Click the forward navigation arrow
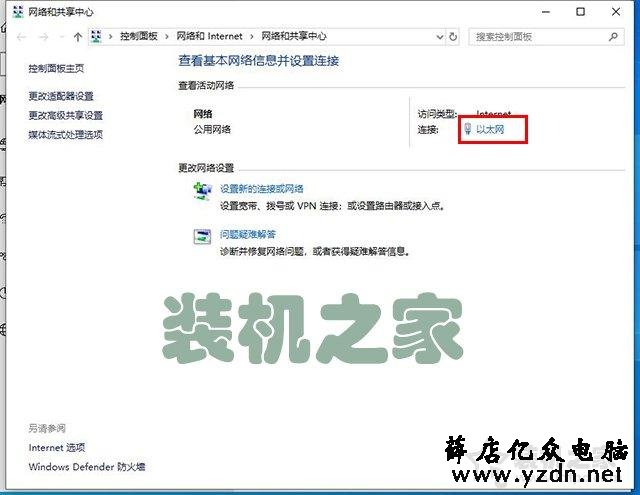The height and width of the screenshot is (495, 640). click(x=44, y=37)
